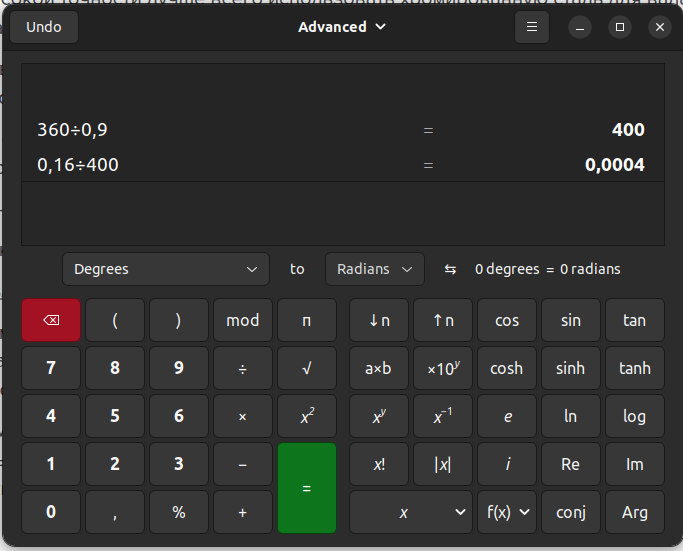
Task: Select the 360÷0,9 history entry
Action: pos(72,130)
